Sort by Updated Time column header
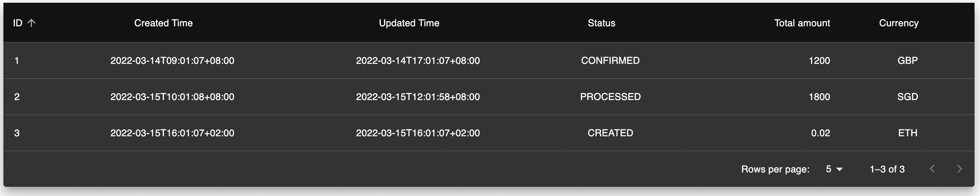The height and width of the screenshot is (196, 980). pyautogui.click(x=409, y=23)
